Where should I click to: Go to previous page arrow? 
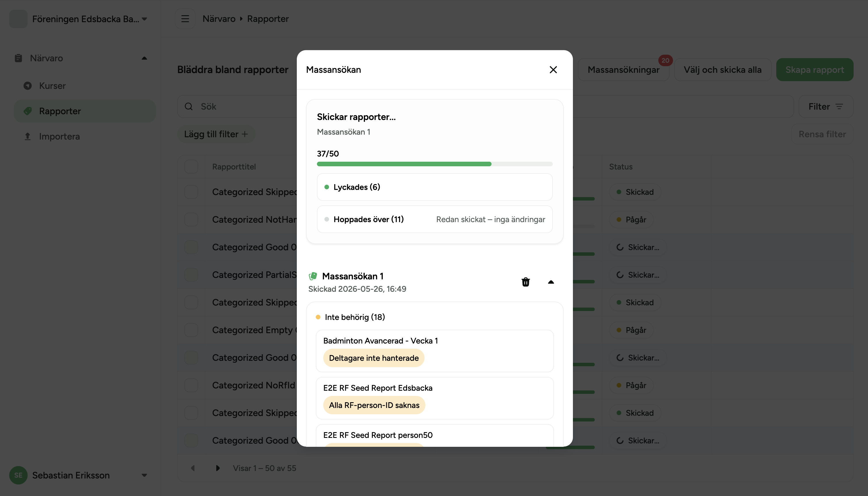193,468
